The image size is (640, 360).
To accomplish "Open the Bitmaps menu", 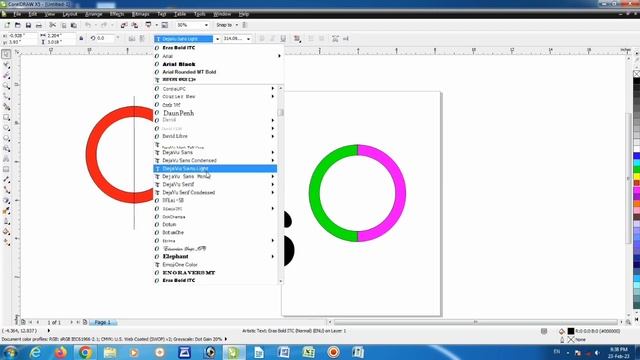I will coord(140,14).
